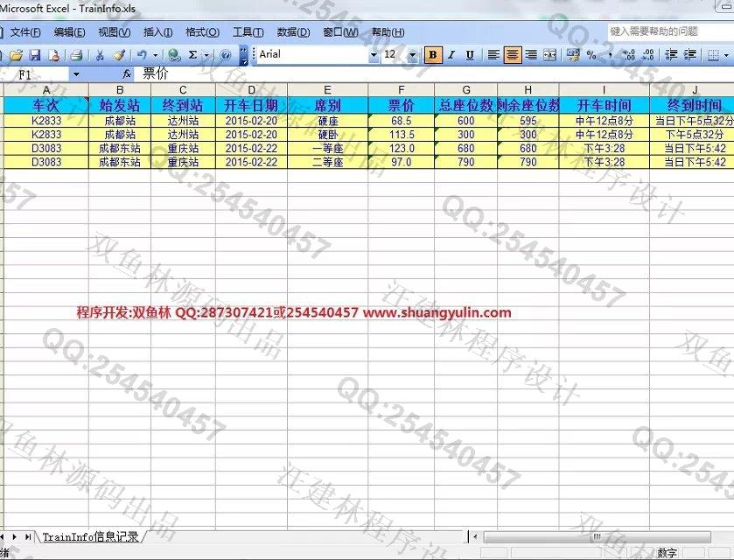Save the workbook with floppy icon
Image resolution: width=734 pixels, height=560 pixels.
[35, 55]
